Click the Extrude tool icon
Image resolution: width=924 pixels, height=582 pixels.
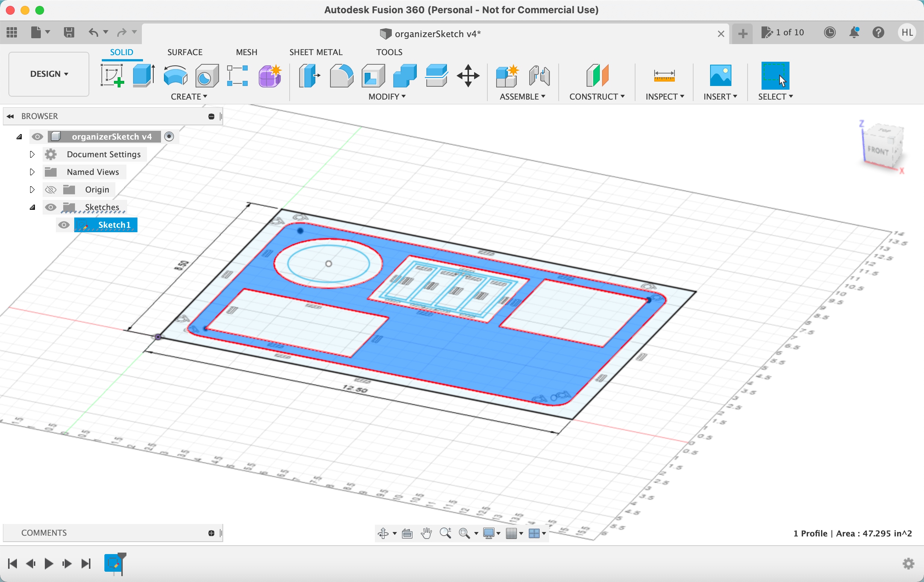tap(143, 75)
